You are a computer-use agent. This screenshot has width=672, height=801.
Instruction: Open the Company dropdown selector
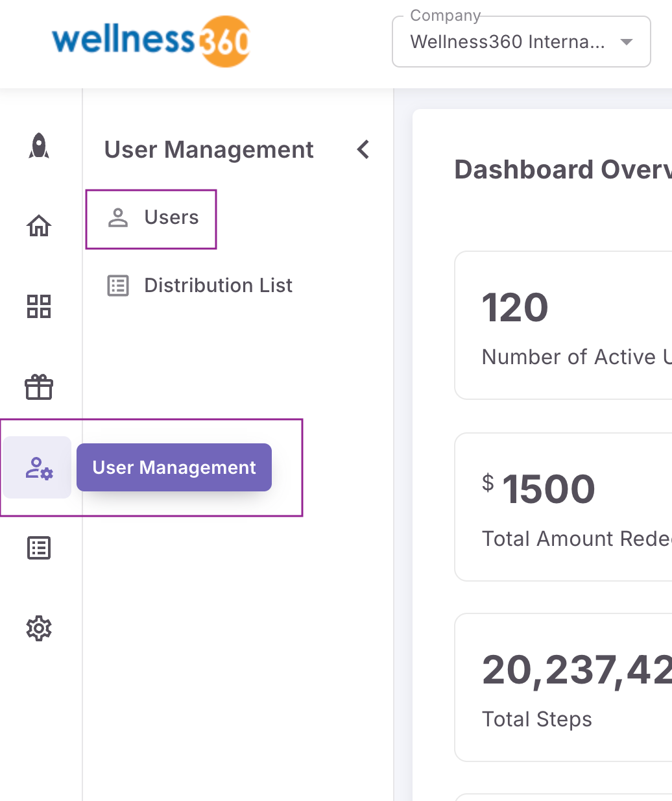(x=522, y=42)
